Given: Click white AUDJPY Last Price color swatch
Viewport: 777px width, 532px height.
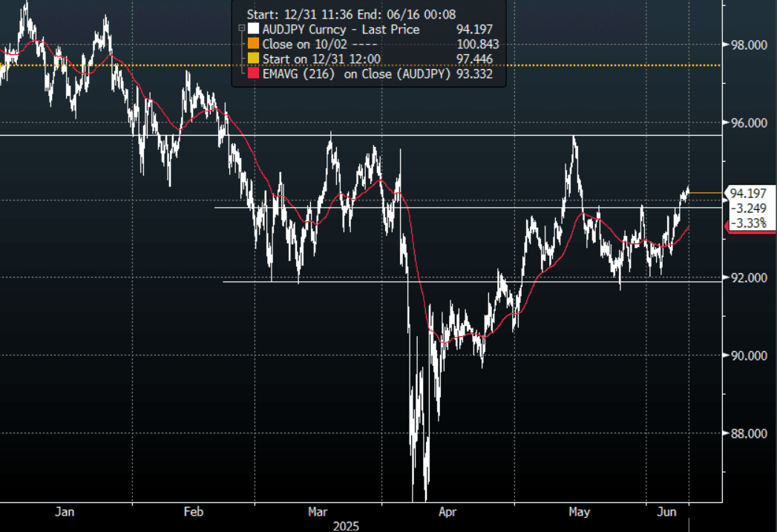Looking at the screenshot, I should [254, 30].
